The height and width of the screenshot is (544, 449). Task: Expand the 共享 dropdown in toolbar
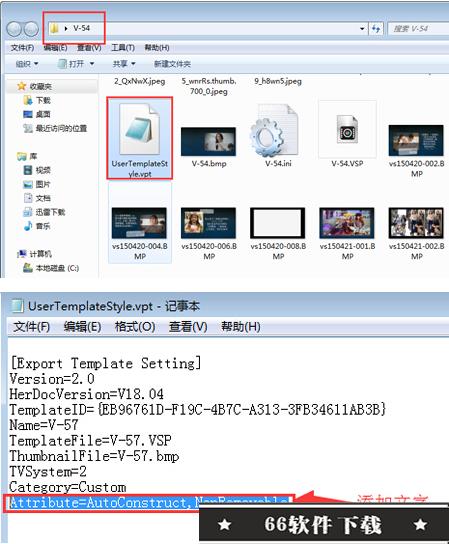[x=124, y=64]
